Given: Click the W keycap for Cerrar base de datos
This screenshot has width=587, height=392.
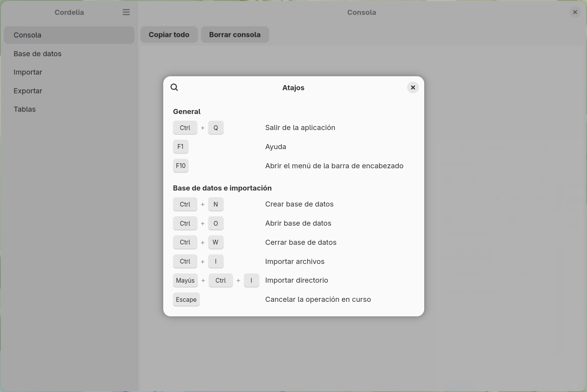Looking at the screenshot, I should 216,242.
